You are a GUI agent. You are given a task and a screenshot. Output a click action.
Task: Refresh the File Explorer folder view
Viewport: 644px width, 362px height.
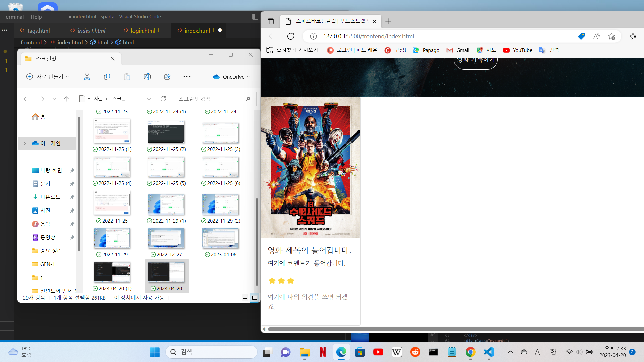pos(163,99)
